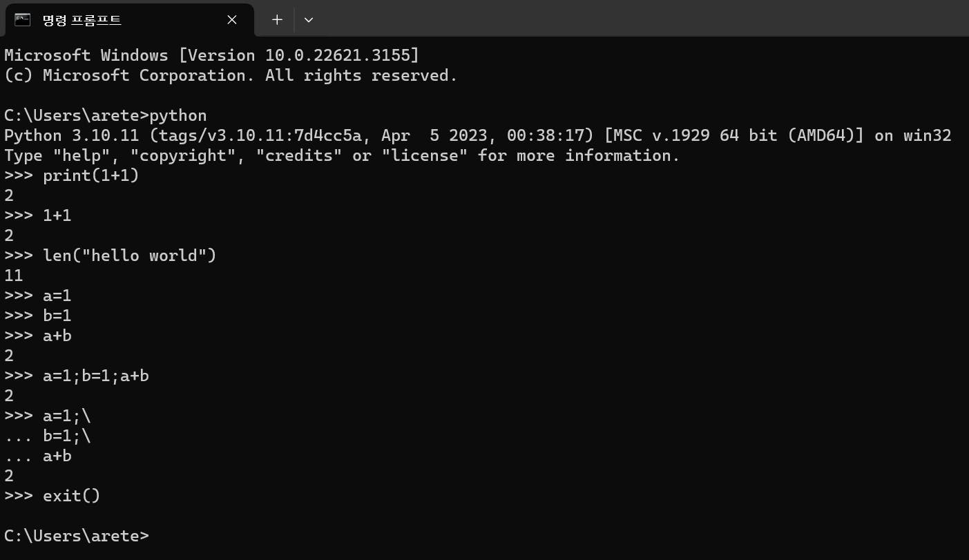Click the exit() command line
Viewport: 969px width, 560px height.
pos(52,496)
